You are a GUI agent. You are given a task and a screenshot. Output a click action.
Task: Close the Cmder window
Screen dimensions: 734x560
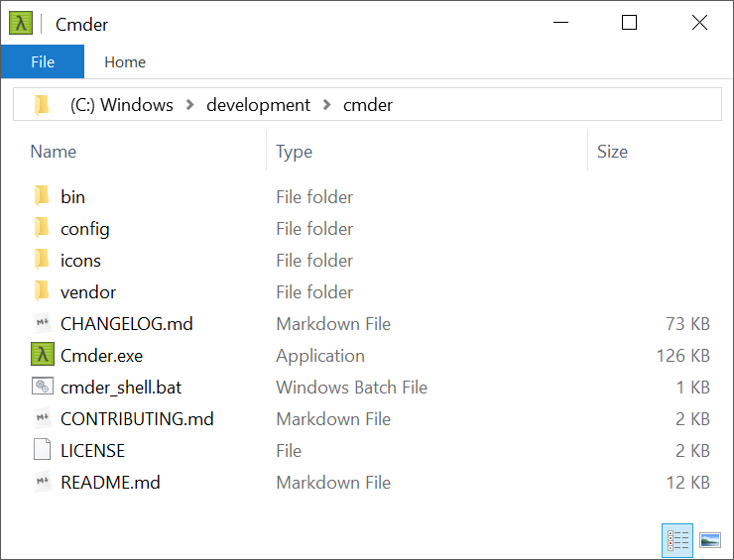point(700,22)
